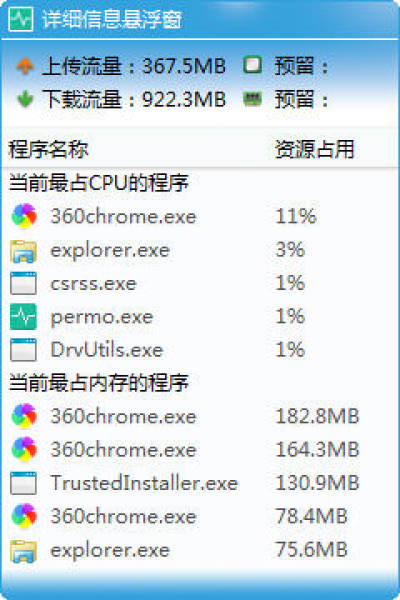
Task: Click the green permo.exe process icon
Action: (x=23, y=316)
